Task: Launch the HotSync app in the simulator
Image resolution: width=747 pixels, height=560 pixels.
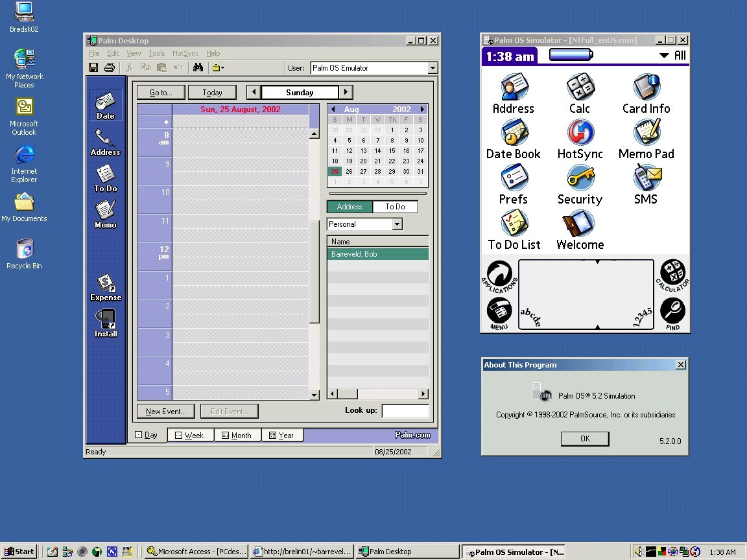Action: coord(580,139)
